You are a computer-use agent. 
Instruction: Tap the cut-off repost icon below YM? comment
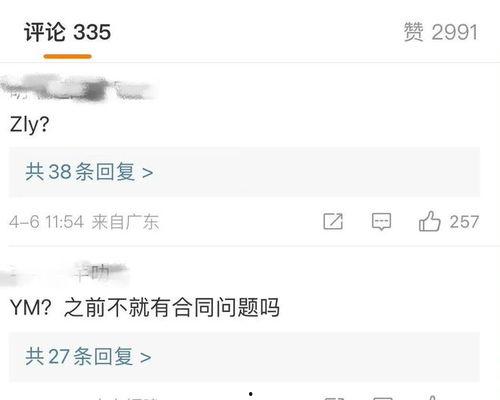(x=334, y=398)
